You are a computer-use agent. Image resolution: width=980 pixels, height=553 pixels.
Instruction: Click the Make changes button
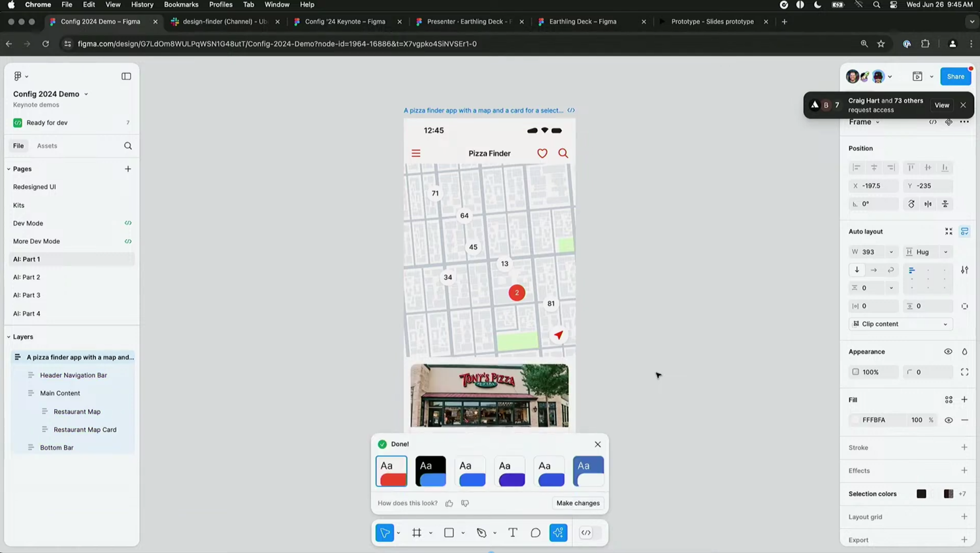pos(578,503)
